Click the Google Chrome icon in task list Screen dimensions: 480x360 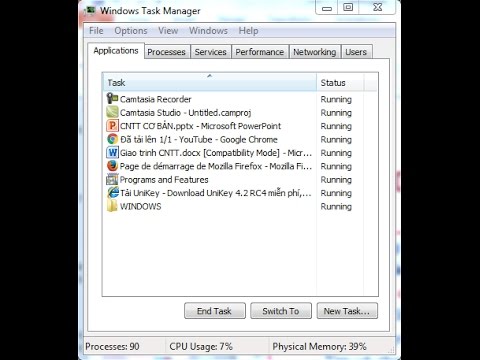[112, 139]
